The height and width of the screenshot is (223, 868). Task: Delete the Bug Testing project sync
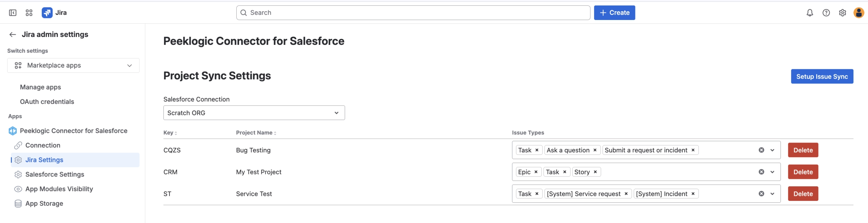pyautogui.click(x=803, y=150)
